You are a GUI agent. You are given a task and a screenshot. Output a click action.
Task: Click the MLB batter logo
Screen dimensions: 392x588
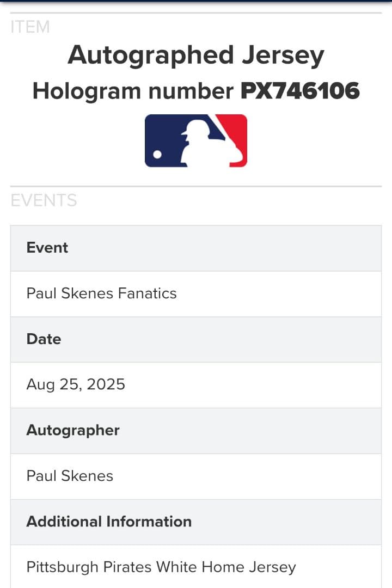[x=196, y=140]
